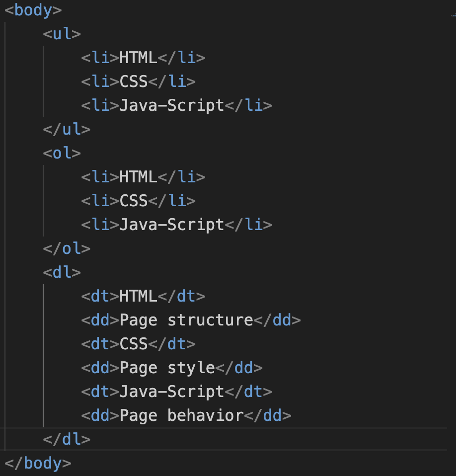Click 'Page style' description text
456x476 pixels.
(167, 368)
